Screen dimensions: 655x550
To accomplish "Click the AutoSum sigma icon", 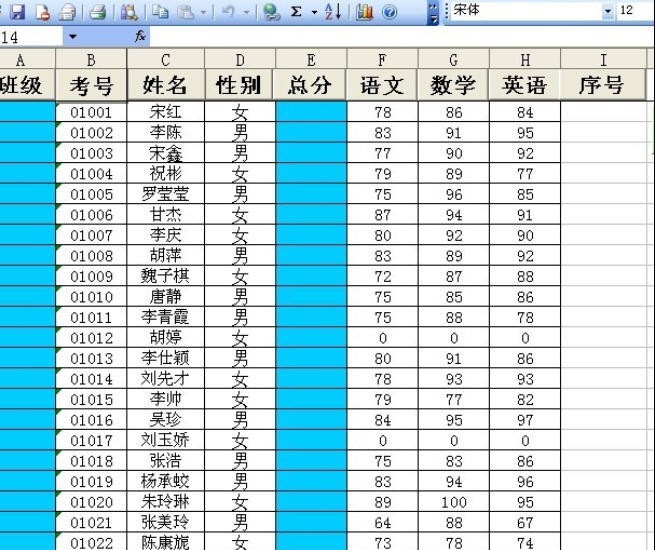I will point(296,12).
